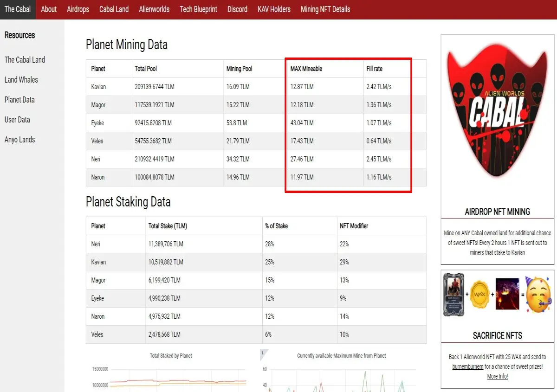Viewport: 557px width, 392px height.
Task: Select Planet Data in sidebar
Action: pyautogui.click(x=19, y=100)
